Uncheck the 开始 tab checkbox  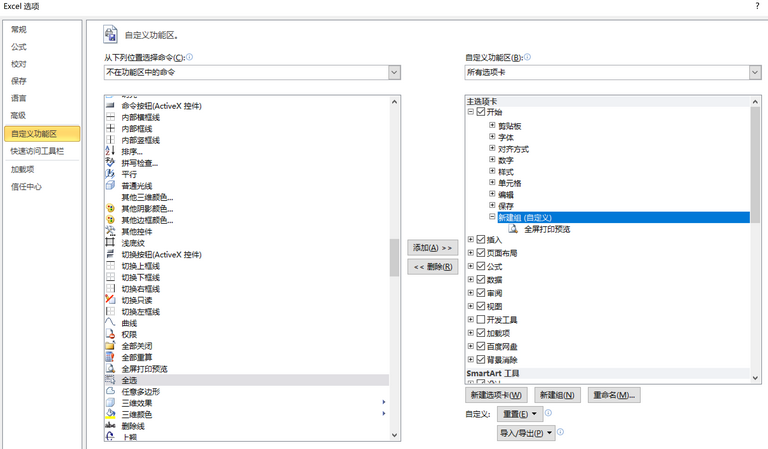480,112
